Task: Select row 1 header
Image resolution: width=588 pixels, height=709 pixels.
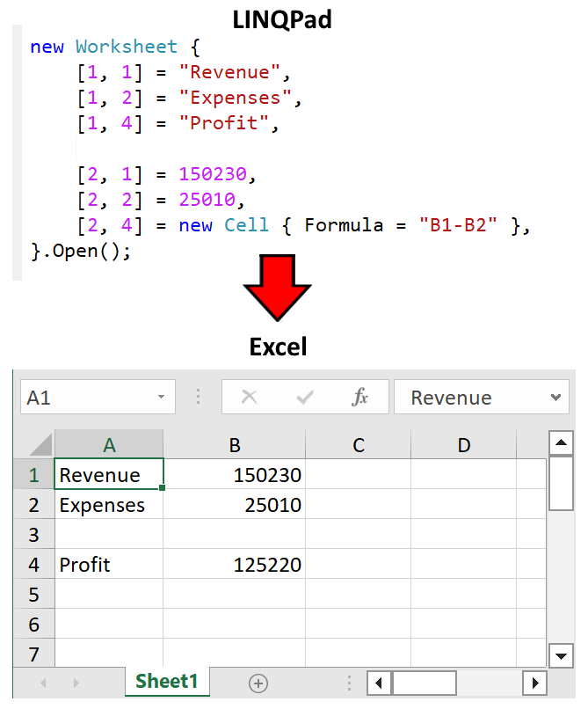Action: 34,474
